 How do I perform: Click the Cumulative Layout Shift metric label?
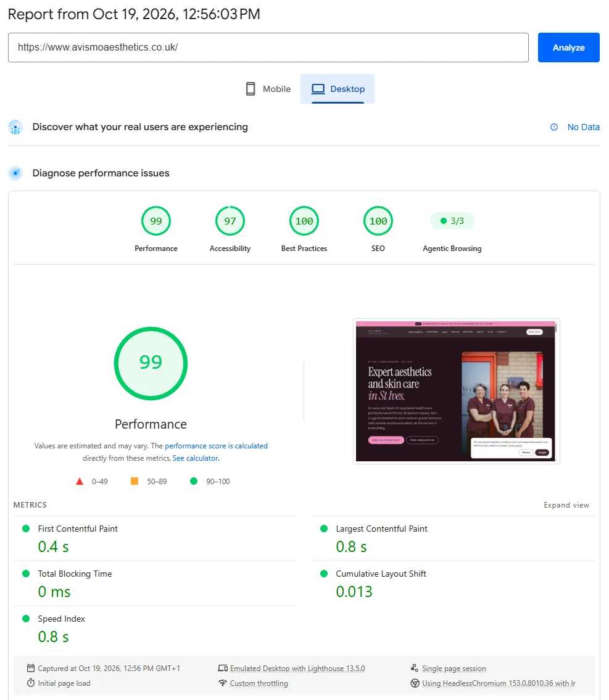click(x=381, y=574)
